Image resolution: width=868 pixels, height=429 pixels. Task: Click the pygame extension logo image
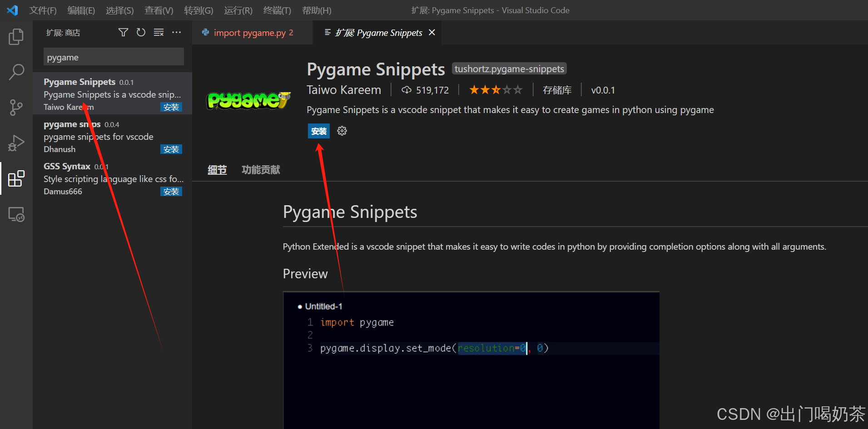(248, 100)
